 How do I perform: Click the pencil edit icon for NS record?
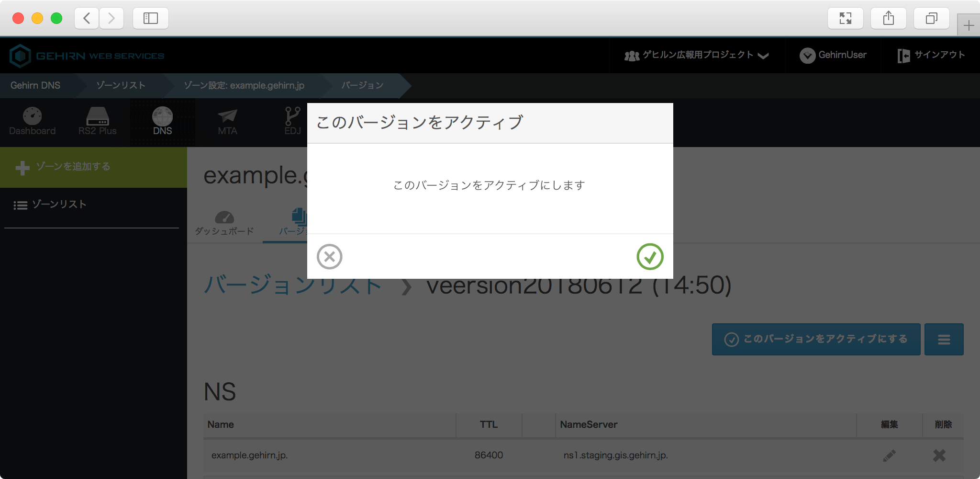click(889, 455)
